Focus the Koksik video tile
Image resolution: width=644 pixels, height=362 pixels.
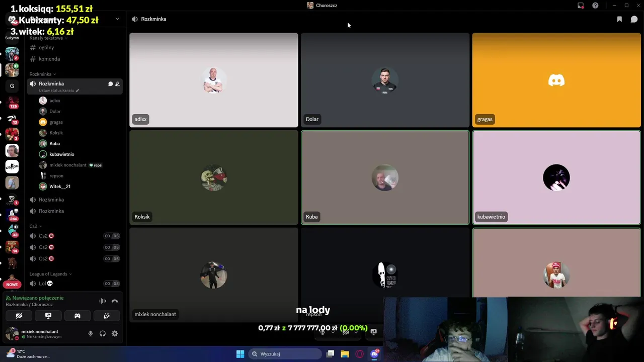214,177
